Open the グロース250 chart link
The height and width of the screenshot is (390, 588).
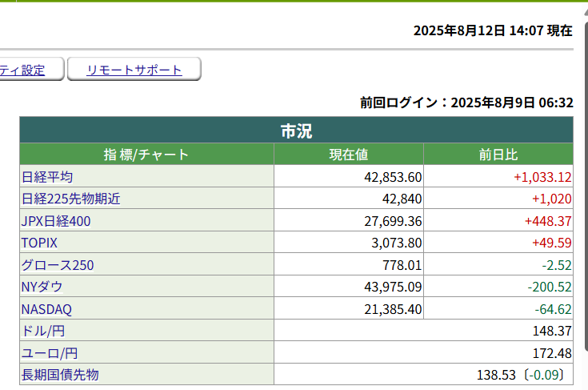(58, 265)
